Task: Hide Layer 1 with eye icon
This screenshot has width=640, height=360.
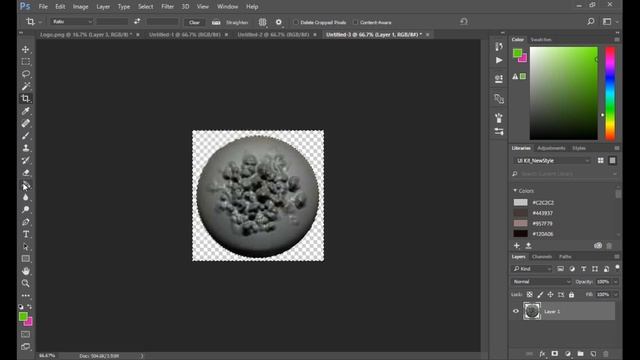Action: [x=516, y=311]
